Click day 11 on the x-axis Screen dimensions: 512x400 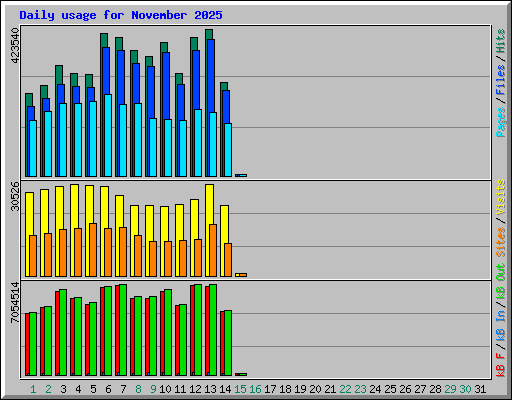180,389
